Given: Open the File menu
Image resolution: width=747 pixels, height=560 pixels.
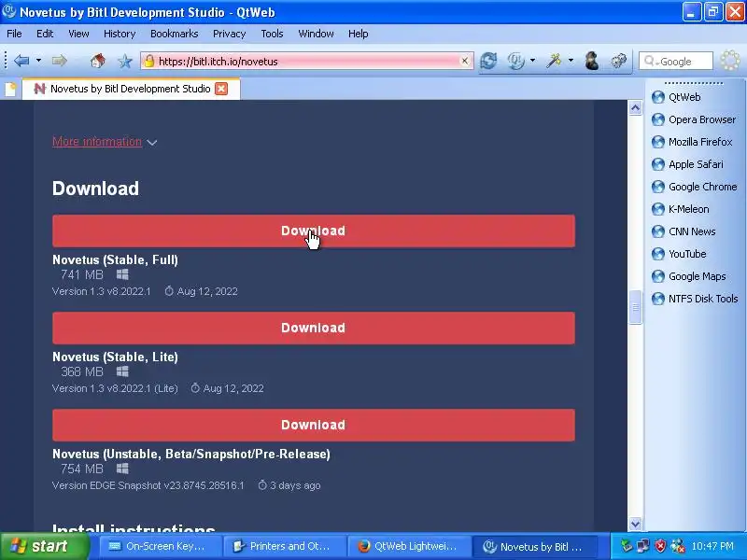Looking at the screenshot, I should click(x=14, y=34).
